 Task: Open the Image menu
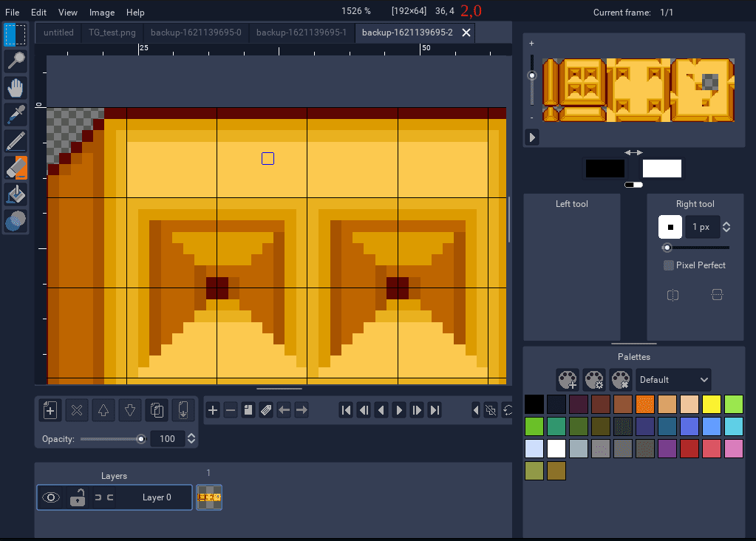tap(102, 13)
